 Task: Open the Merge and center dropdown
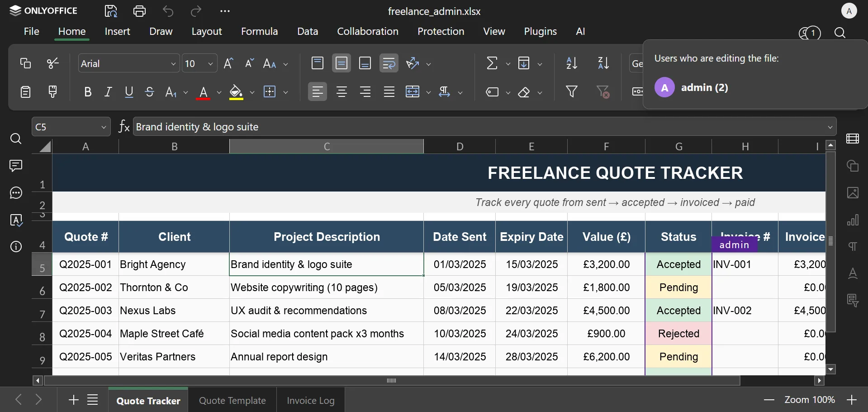(428, 93)
